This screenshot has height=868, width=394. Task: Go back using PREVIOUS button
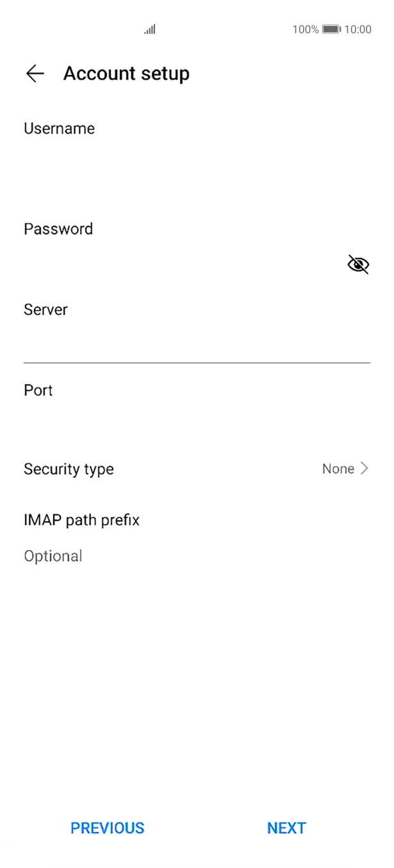[107, 828]
